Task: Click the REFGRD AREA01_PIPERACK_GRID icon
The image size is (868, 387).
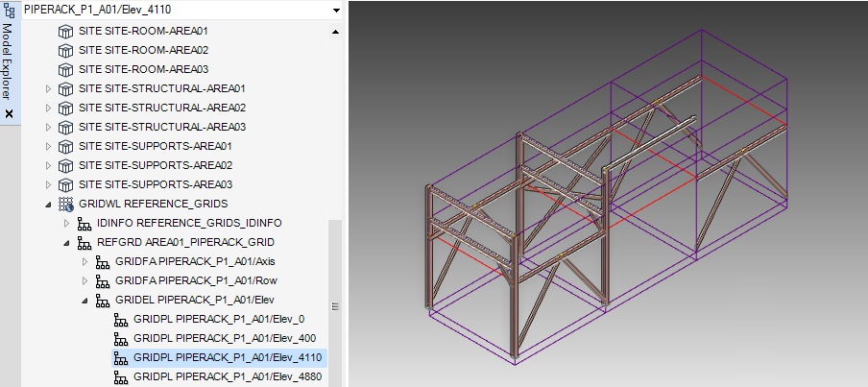Action: point(84,242)
